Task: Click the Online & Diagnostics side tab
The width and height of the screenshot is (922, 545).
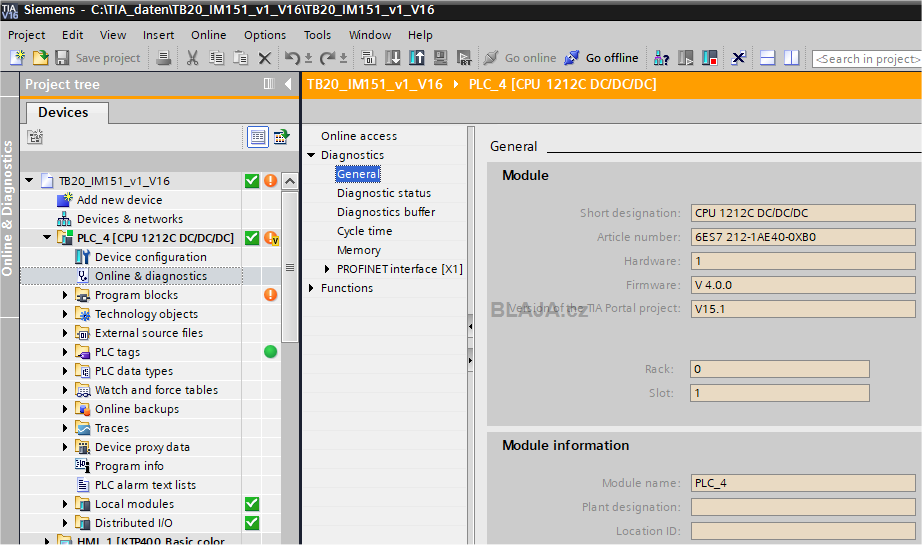Action: (8, 208)
